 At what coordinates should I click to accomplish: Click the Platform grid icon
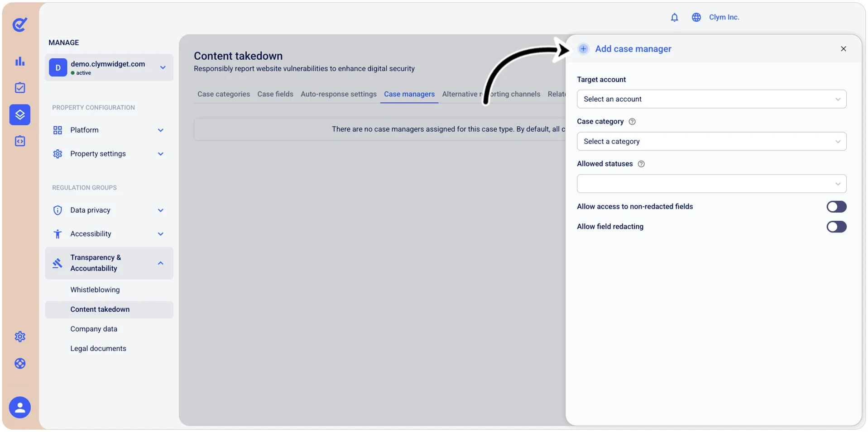coord(58,130)
